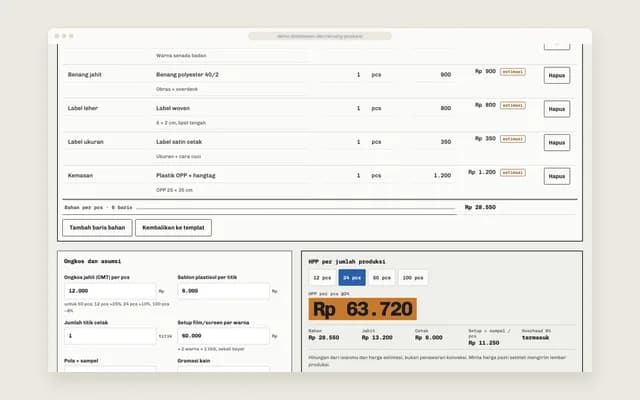Edit Setup film/screen per warna field
640x400 pixels.
pyautogui.click(x=224, y=336)
